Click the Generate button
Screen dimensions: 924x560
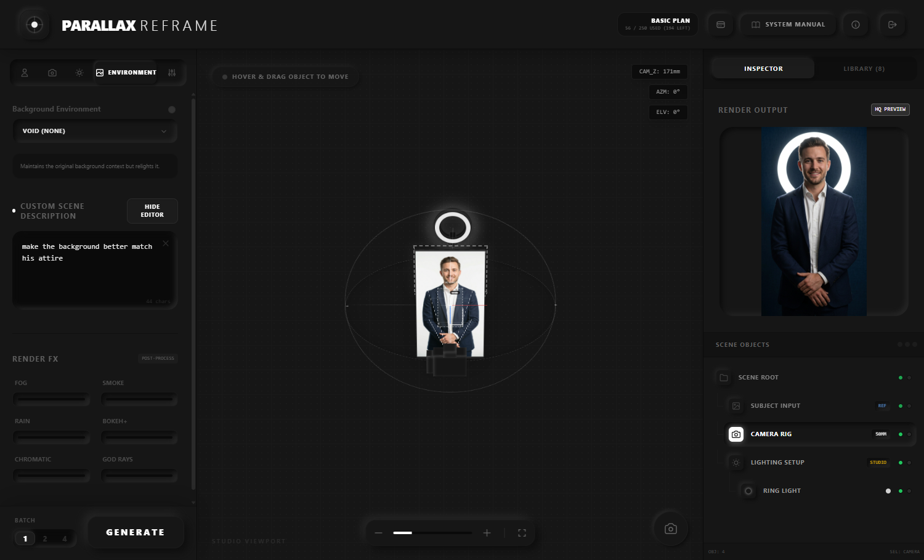point(136,532)
